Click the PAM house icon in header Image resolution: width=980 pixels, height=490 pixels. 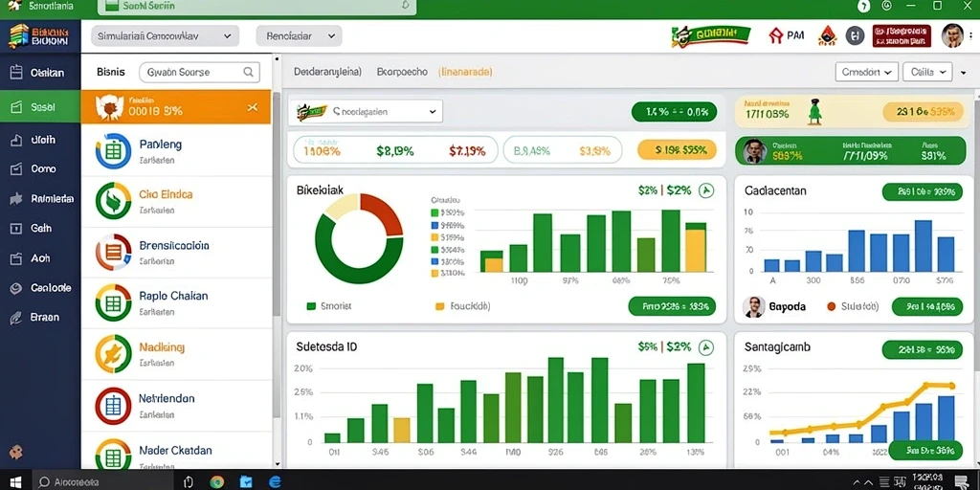pos(775,35)
